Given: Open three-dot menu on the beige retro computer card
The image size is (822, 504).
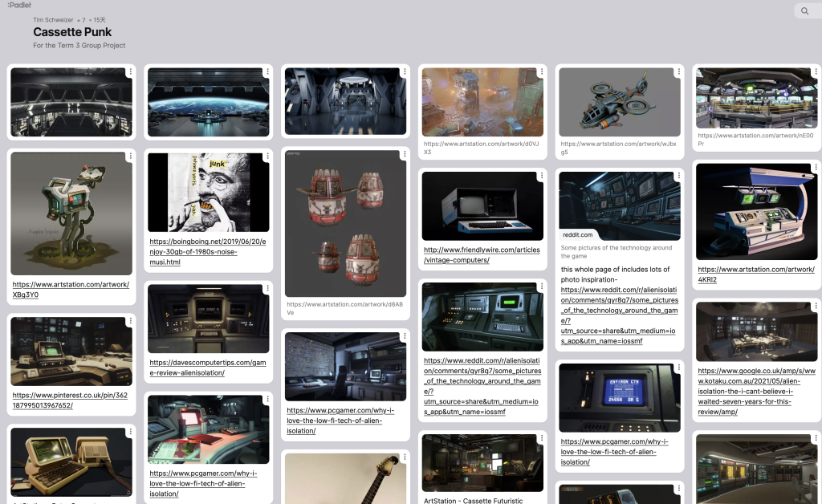Looking at the screenshot, I should [x=131, y=433].
